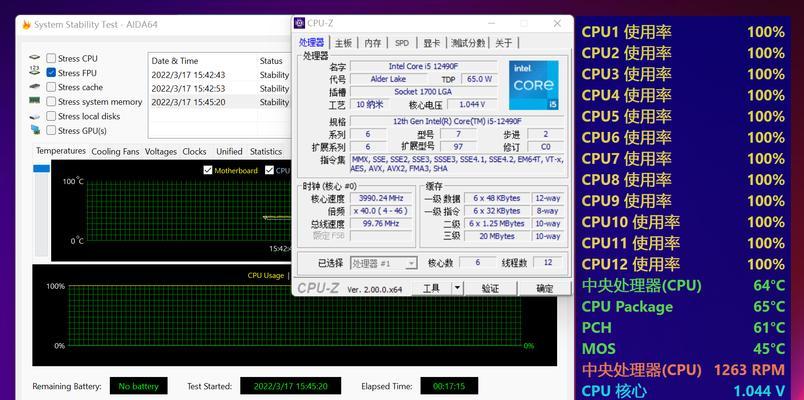Click the Socket 1700 LGA field
Screen dimensions: 804x400
[424, 92]
